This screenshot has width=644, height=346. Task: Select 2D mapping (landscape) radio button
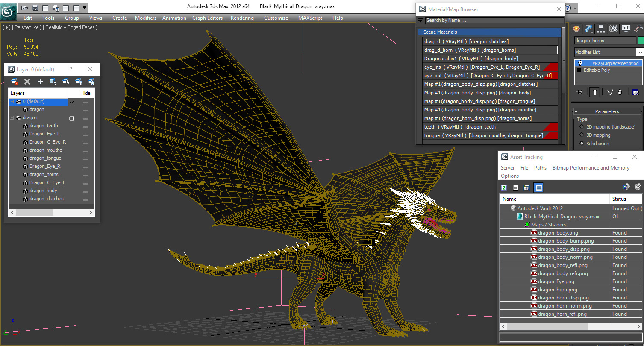(x=582, y=127)
